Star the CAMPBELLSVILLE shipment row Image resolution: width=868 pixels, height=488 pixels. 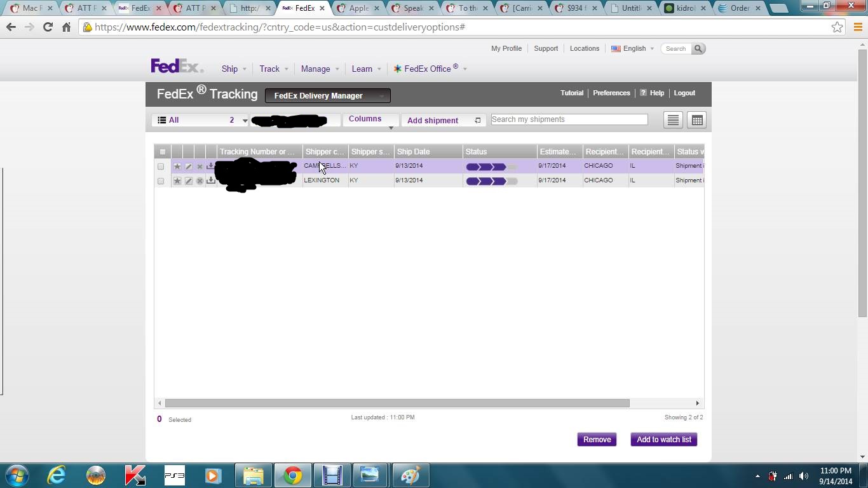tap(177, 166)
